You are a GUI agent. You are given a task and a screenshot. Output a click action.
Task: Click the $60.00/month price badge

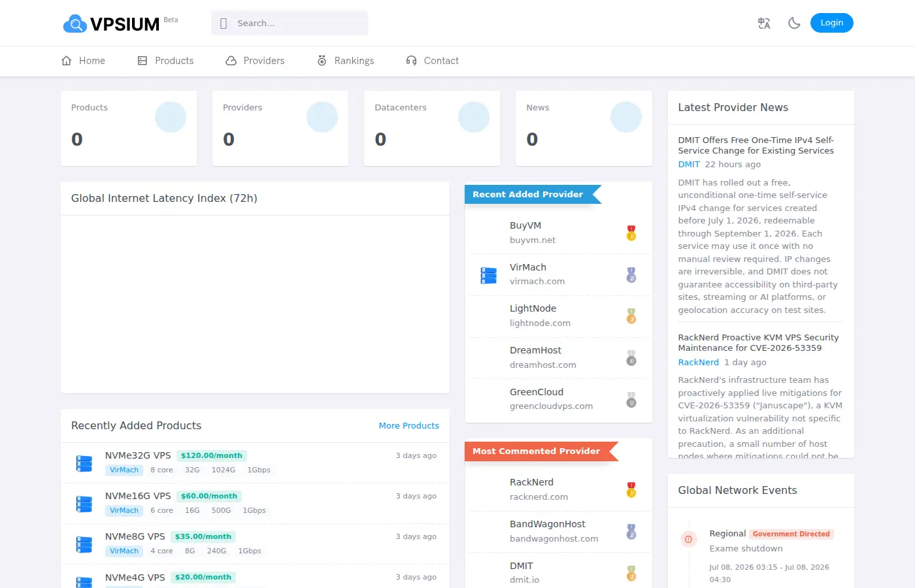pos(209,497)
